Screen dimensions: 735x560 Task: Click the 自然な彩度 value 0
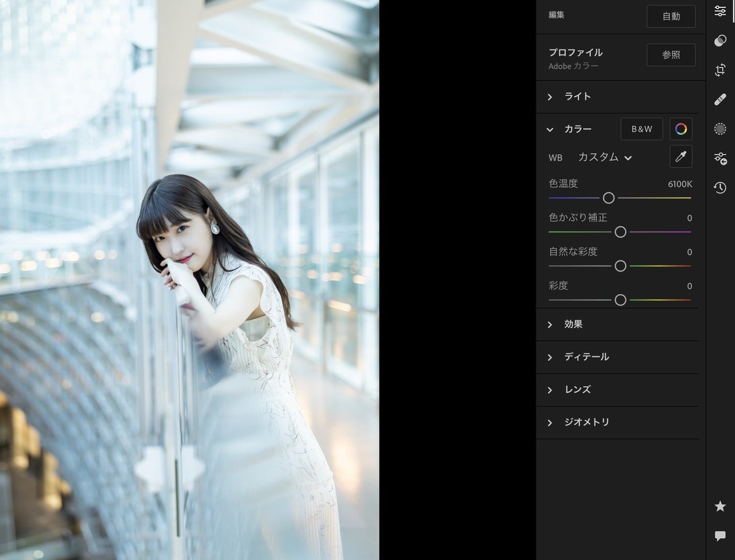pyautogui.click(x=690, y=252)
